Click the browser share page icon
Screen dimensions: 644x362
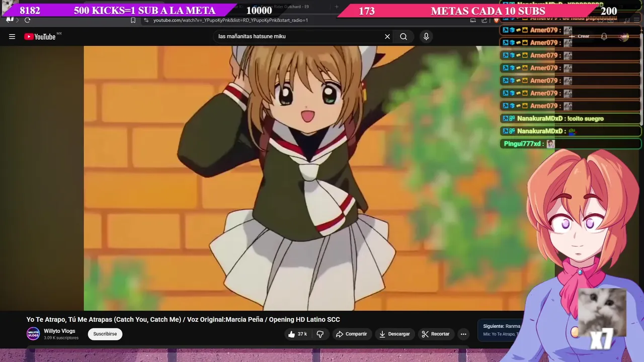coord(484,20)
